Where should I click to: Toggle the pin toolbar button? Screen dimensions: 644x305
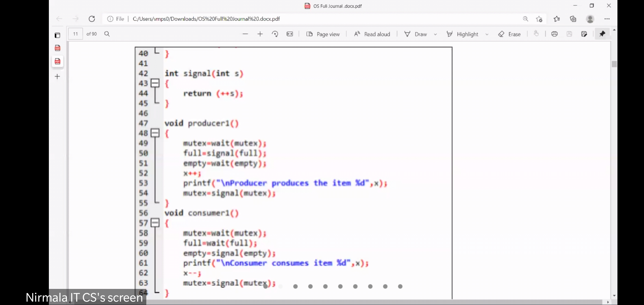(x=602, y=34)
